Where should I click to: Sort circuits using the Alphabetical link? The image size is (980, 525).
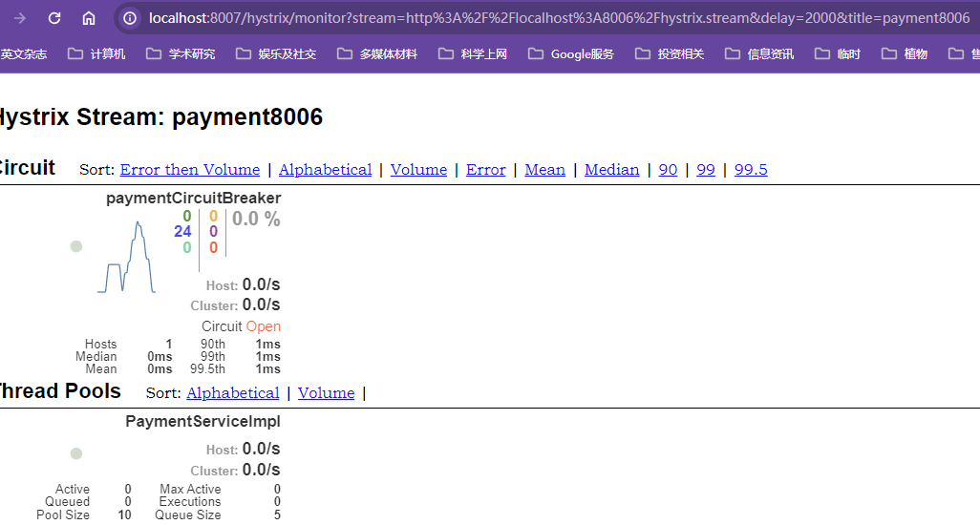[x=325, y=170]
